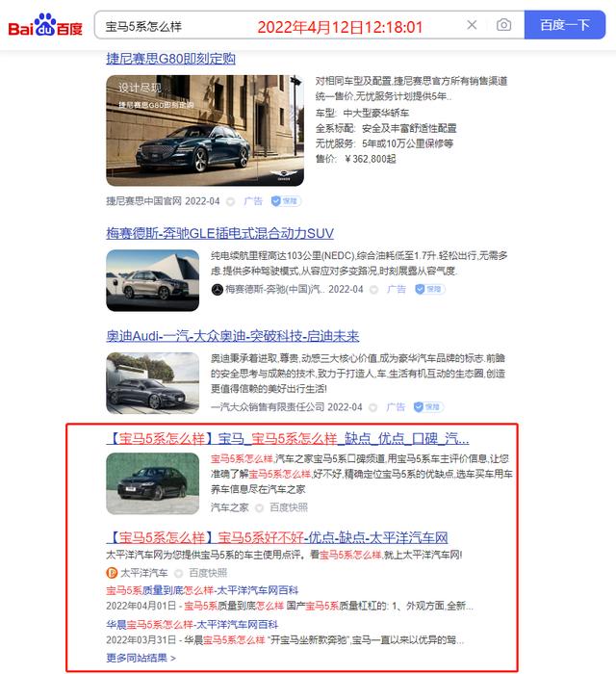The image size is (616, 674).
Task: Click the circle icon next to 太平洋汽车
Action: pos(178,574)
